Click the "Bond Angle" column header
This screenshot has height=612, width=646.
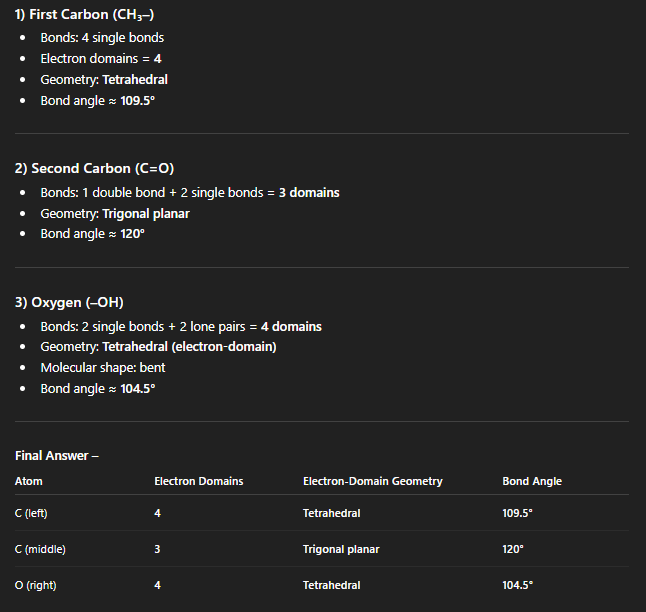tap(532, 481)
